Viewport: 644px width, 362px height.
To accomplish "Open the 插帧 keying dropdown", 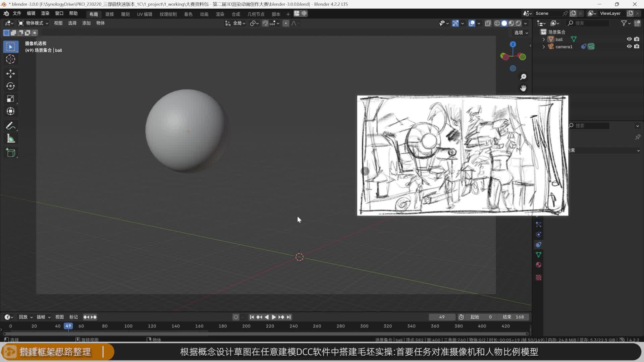I will pyautogui.click(x=43, y=317).
